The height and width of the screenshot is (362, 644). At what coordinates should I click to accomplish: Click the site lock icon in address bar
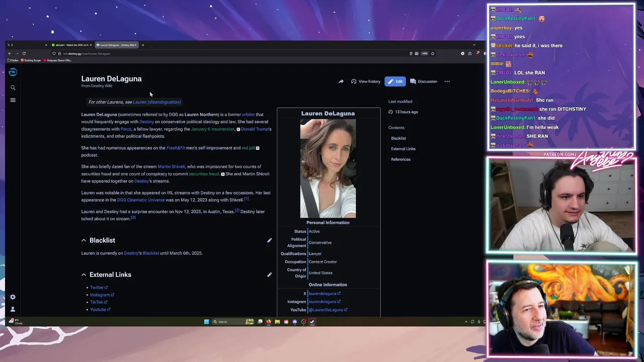[x=59, y=53]
